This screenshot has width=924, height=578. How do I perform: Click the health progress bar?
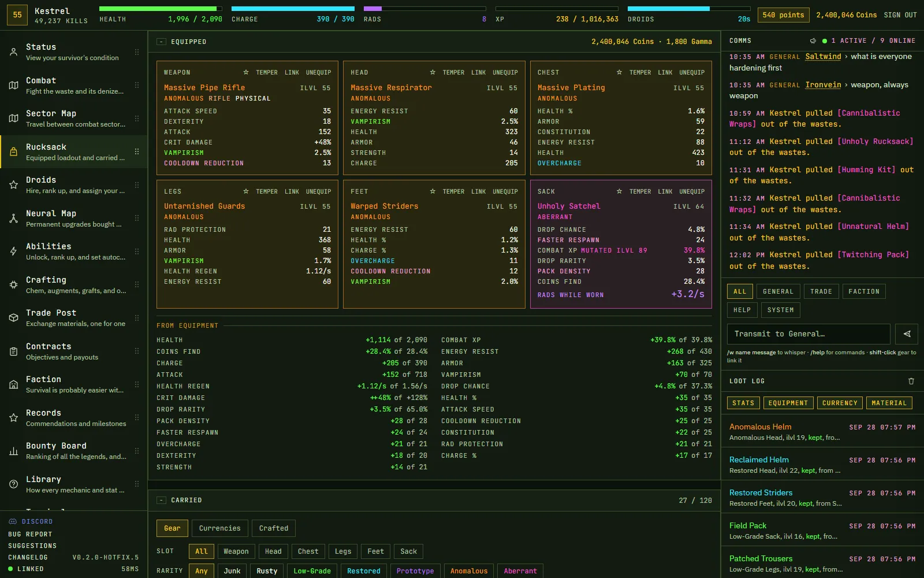tap(161, 9)
